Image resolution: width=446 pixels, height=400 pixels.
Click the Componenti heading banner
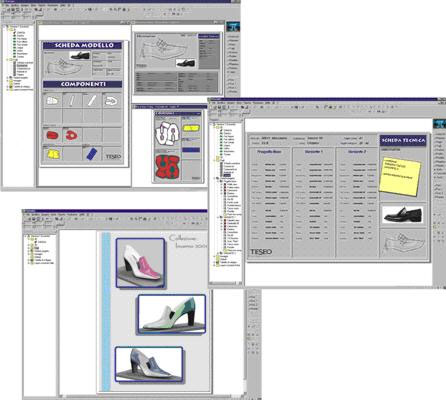[x=83, y=84]
